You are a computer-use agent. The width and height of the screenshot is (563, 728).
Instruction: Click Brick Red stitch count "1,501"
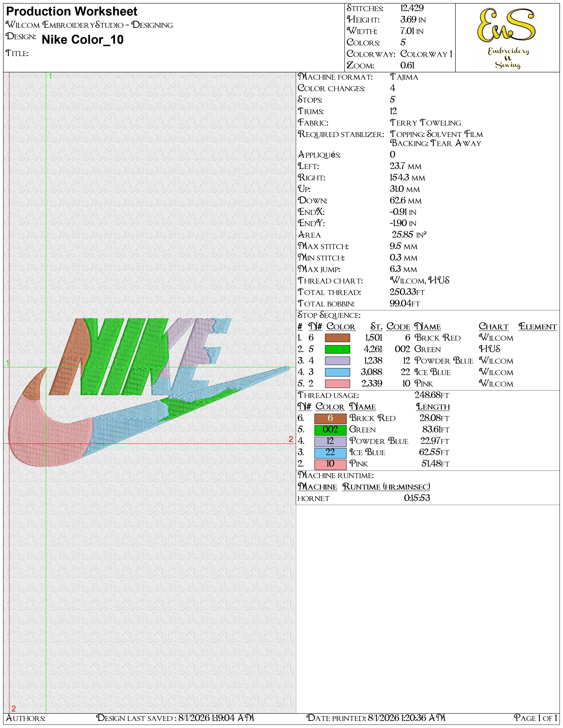click(x=374, y=338)
